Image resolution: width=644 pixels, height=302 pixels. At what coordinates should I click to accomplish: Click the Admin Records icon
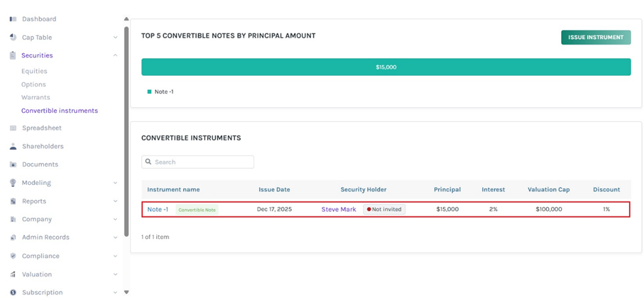[x=13, y=237]
